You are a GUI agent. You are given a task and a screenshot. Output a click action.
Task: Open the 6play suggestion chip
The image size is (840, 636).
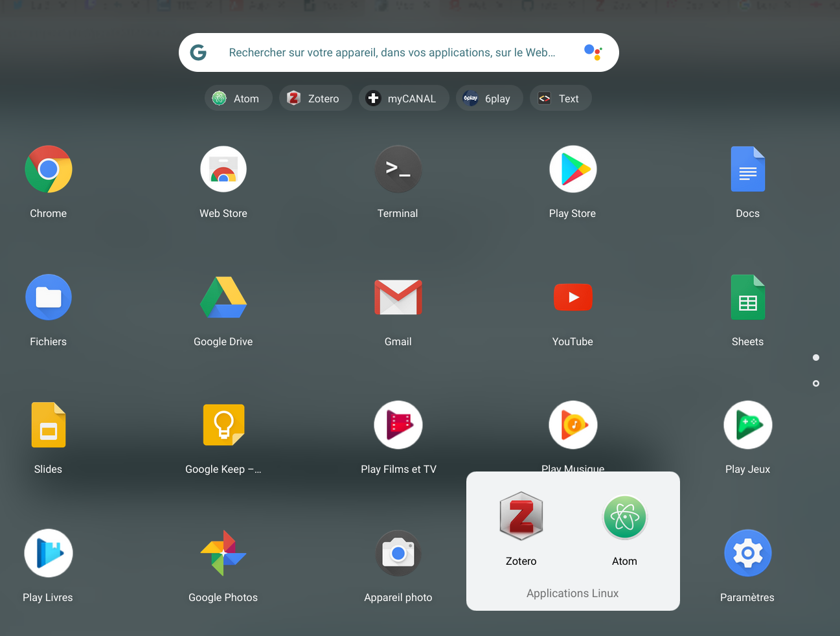(x=489, y=98)
